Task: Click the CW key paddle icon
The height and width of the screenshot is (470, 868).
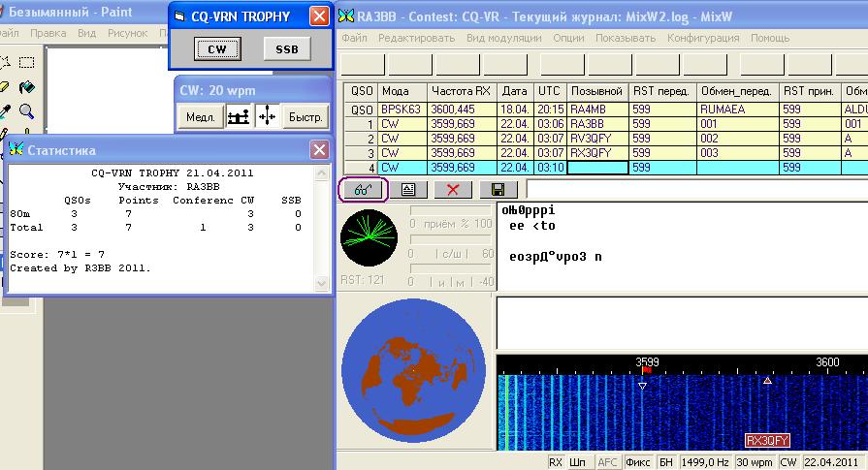Action: click(x=238, y=116)
